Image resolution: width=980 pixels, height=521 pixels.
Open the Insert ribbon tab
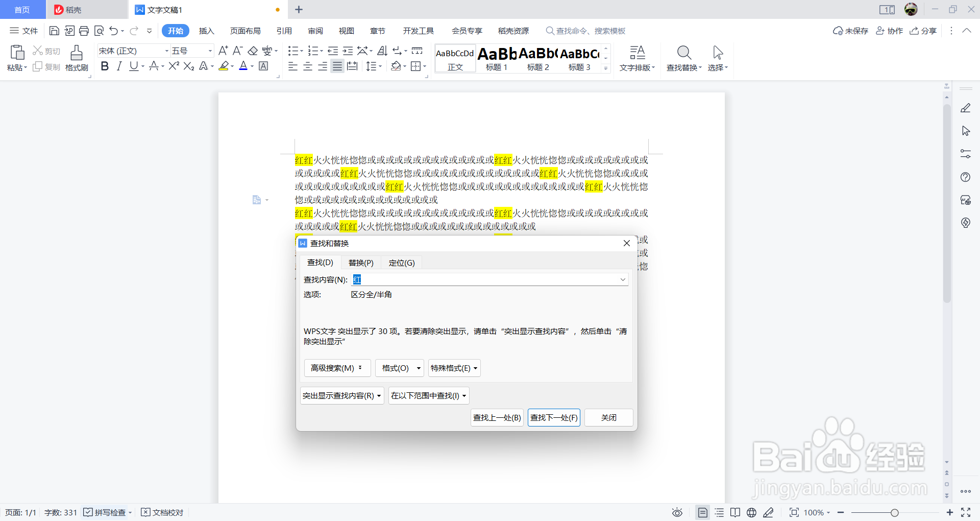(206, 31)
